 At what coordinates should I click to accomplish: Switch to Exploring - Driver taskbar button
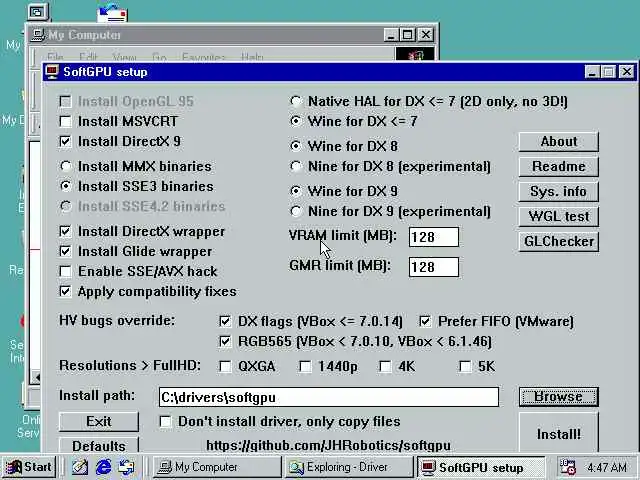click(349, 467)
